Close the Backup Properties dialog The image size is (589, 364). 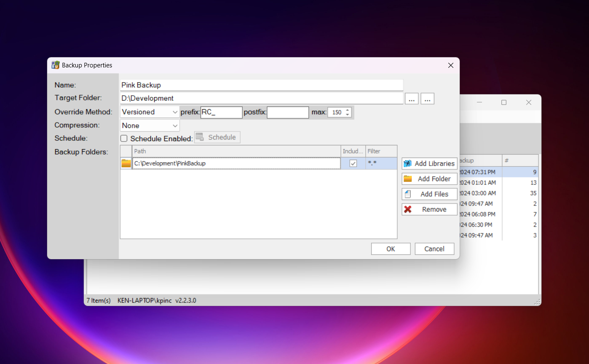point(450,65)
